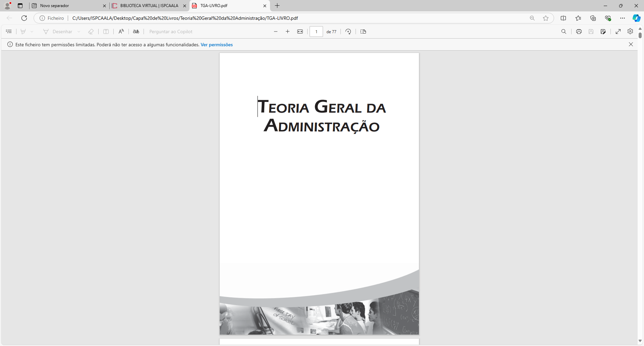644x346 pixels.
Task: Select the highlight tool
Action: click(23, 31)
